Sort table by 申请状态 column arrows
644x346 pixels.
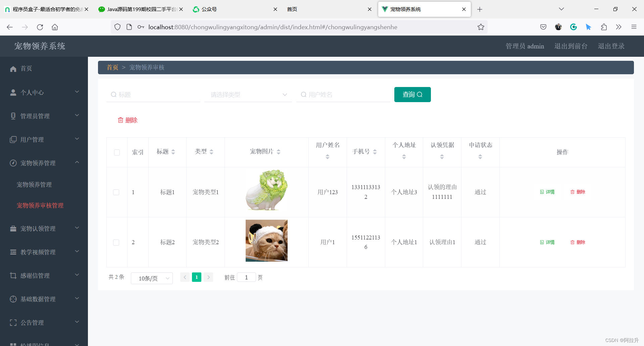pyautogui.click(x=480, y=157)
